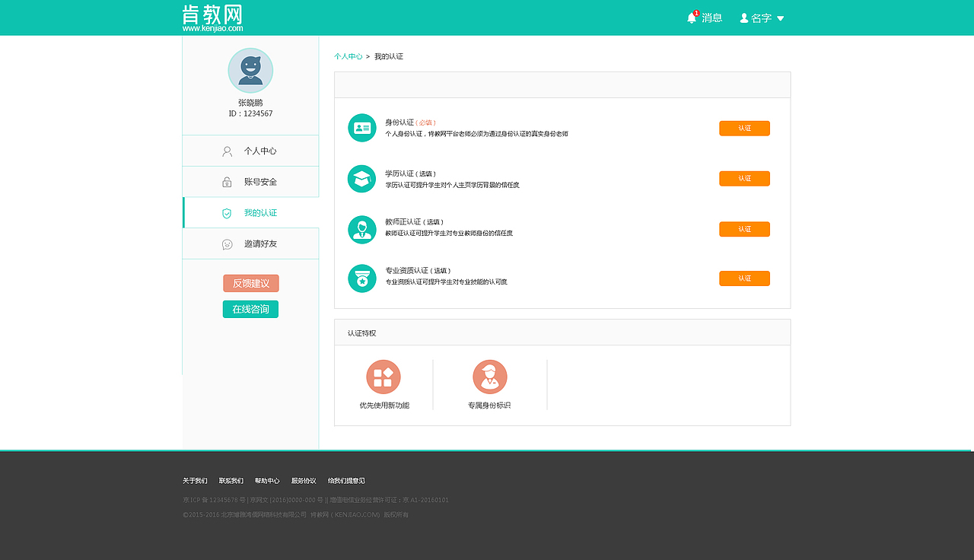Screen dimensions: 974x560
Task: Click the 优先使用新功能 label
Action: pyautogui.click(x=384, y=406)
